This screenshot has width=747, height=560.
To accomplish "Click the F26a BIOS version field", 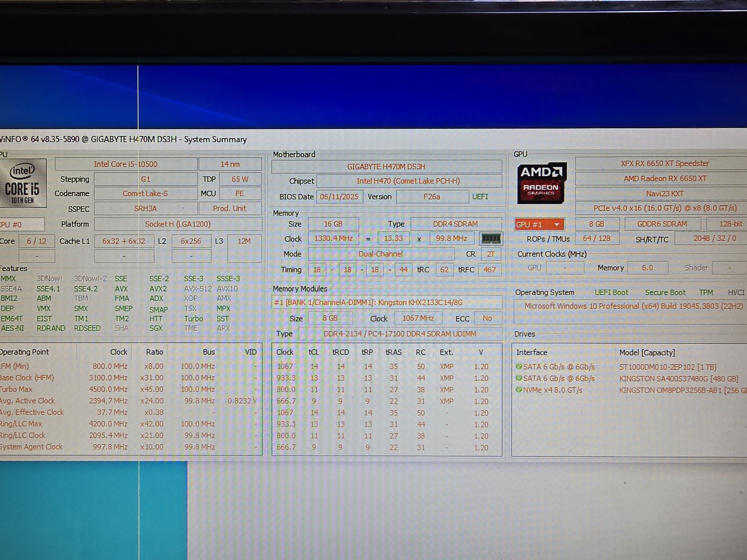I will coord(432,196).
